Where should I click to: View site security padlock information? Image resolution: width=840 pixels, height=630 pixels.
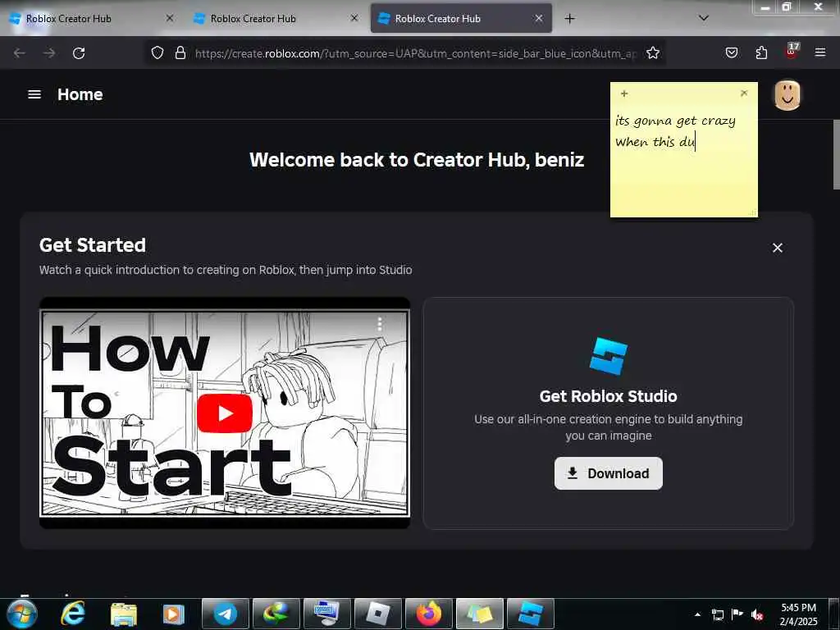click(x=180, y=53)
